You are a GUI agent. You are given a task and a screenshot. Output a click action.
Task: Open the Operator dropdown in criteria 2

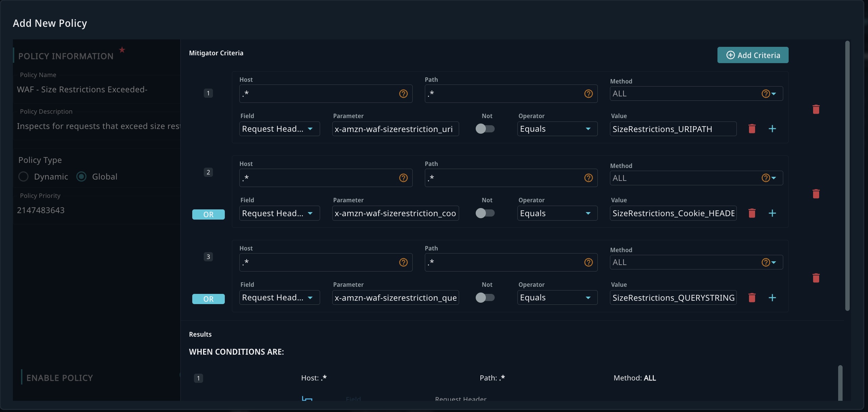pos(557,213)
